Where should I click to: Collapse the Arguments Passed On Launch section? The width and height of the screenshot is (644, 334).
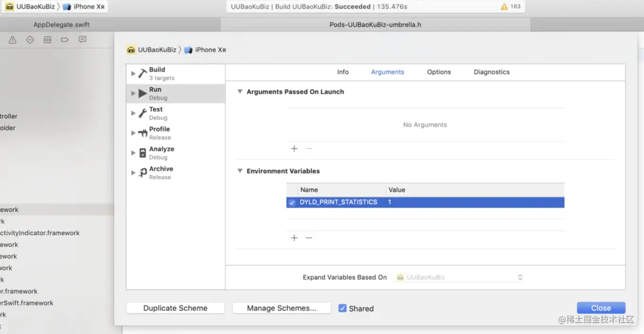(240, 92)
